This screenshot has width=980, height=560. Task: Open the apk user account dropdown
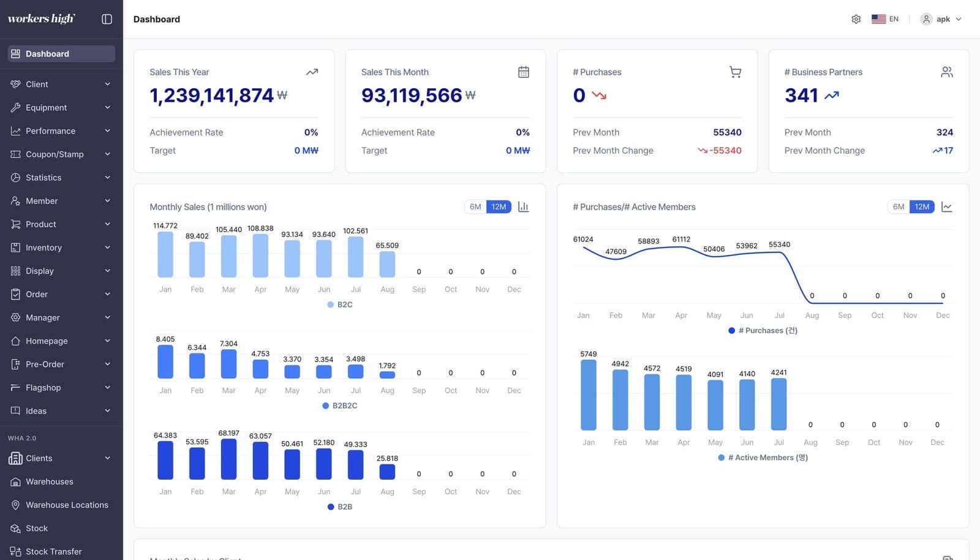941,19
